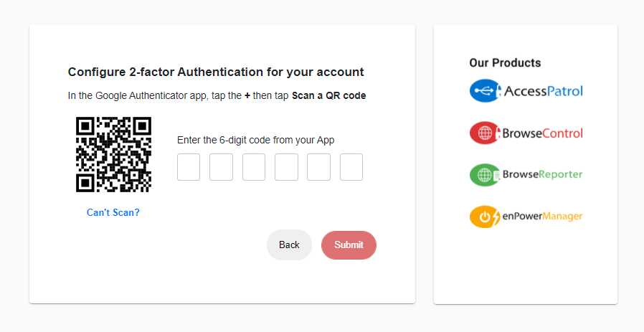This screenshot has width=644, height=332.
Task: Click the BrowseReporter green globe icon
Action: [x=484, y=175]
